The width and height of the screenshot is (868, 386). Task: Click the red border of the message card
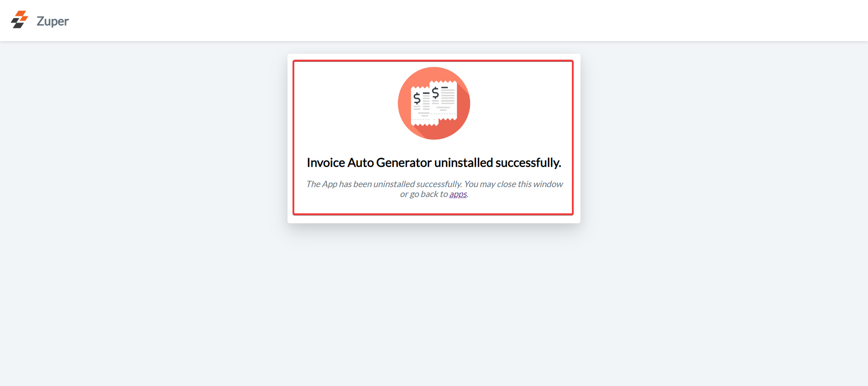coord(433,61)
